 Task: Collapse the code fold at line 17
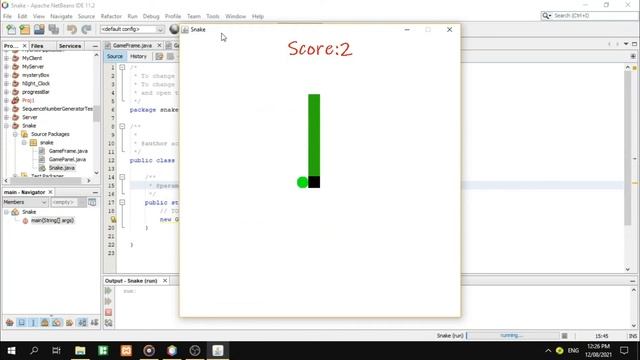(122, 202)
